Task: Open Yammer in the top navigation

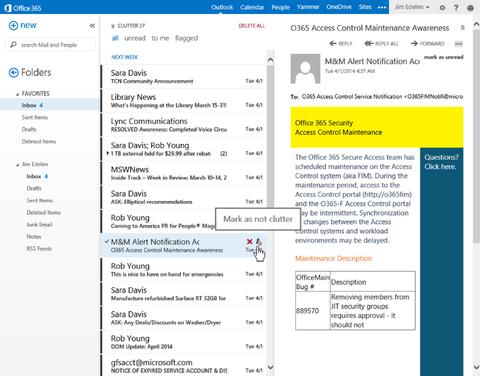Action: coord(308,7)
